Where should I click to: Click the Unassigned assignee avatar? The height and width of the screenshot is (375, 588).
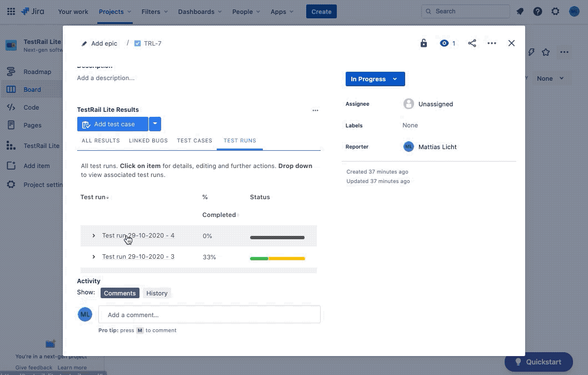coord(408,103)
